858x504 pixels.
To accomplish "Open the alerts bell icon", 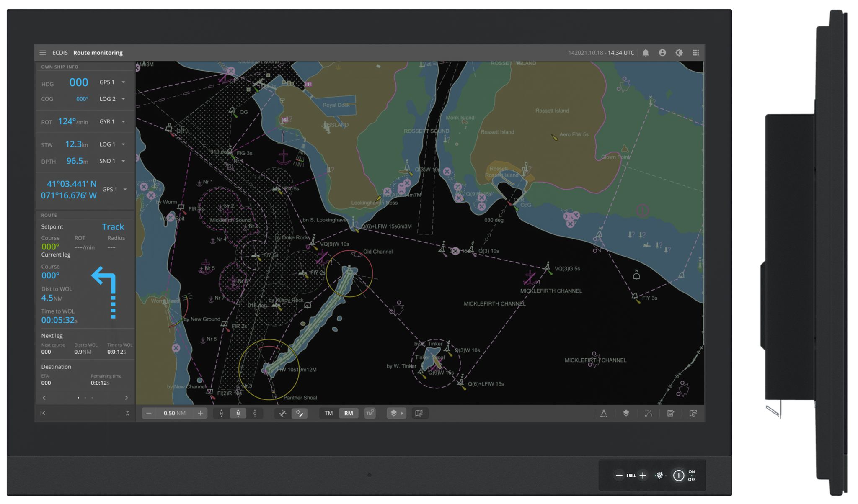I will click(x=646, y=53).
